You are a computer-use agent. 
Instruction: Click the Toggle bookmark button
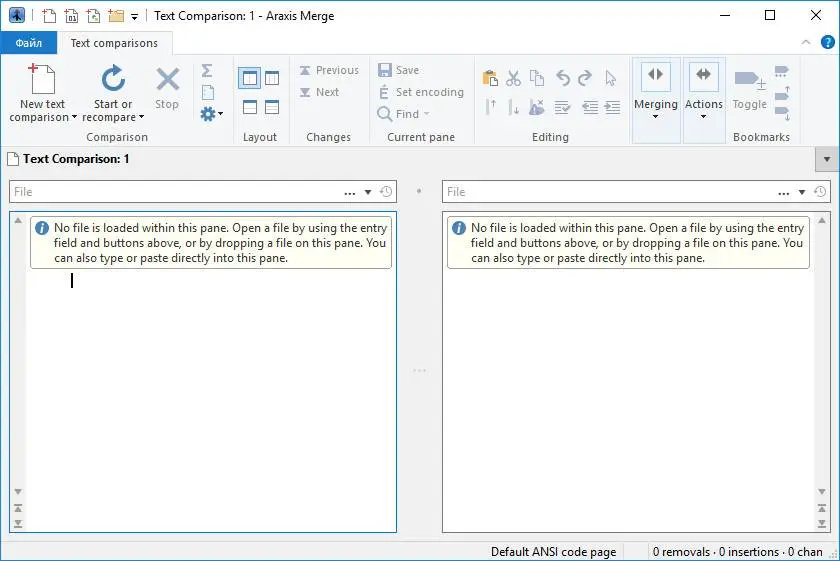point(750,89)
